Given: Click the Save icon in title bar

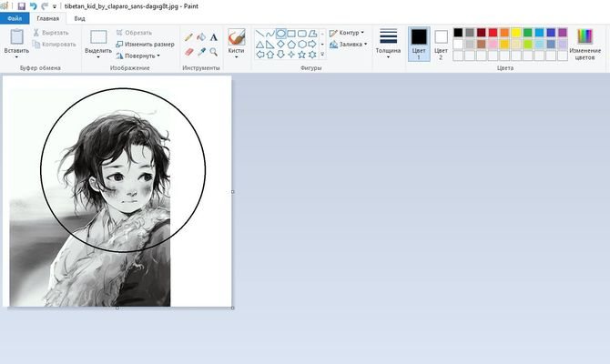Looking at the screenshot, I should click(x=22, y=6).
